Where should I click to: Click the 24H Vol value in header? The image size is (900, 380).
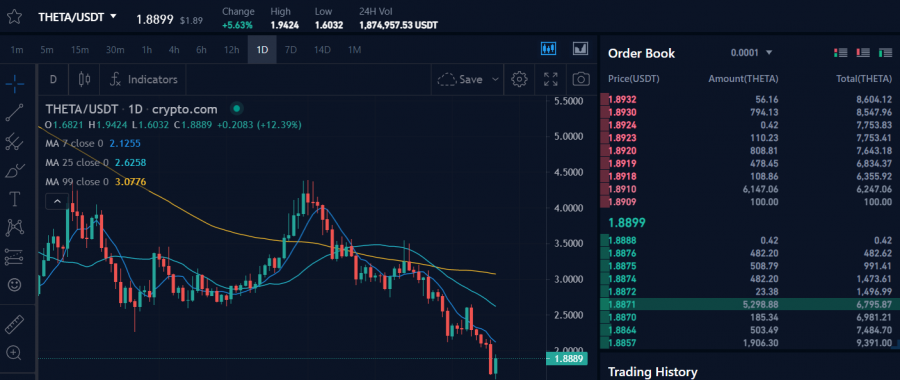tap(398, 25)
